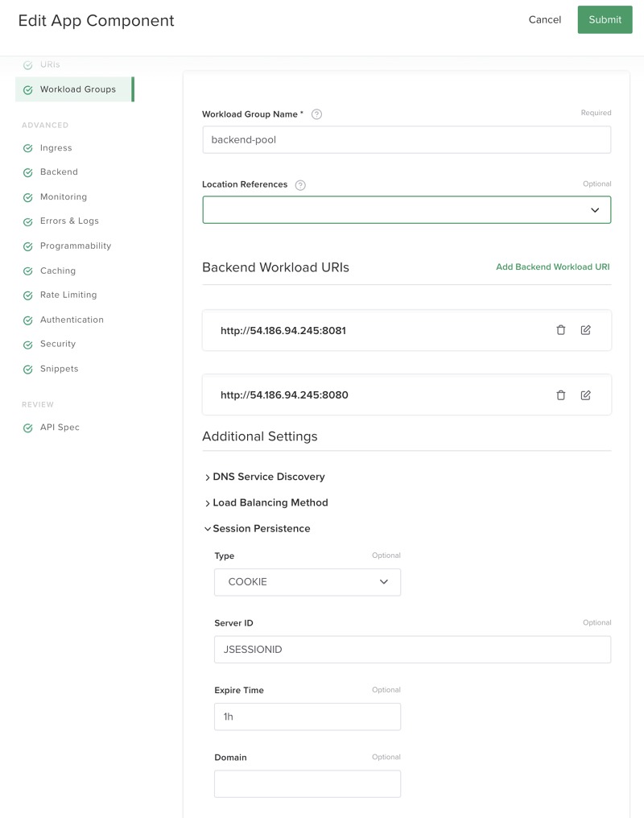Delete the 54.186.94.245:8080 backend URI
644x818 pixels.
pos(561,395)
